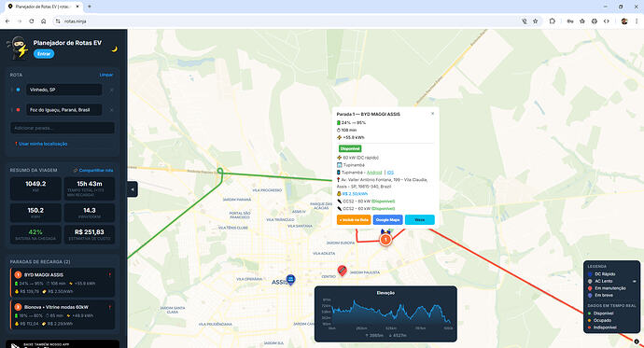Open the browser three-dot menu
Image resolution: width=644 pixels, height=348 pixels.
pos(637,21)
